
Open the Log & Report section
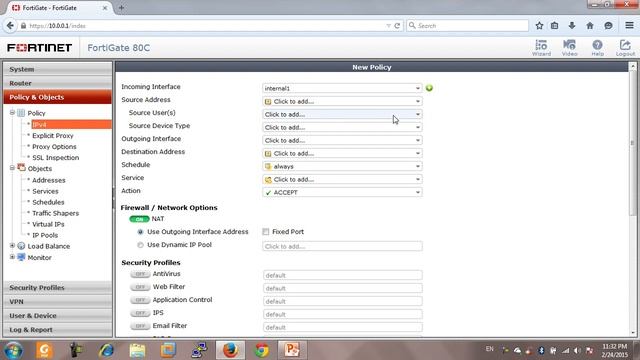pos(58,329)
